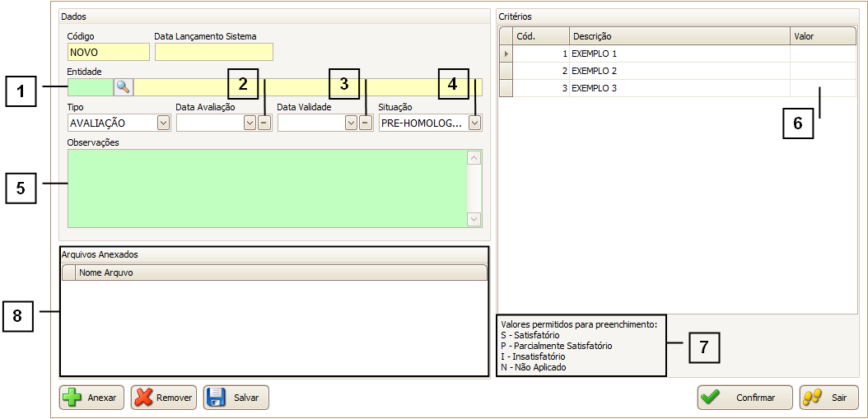The height and width of the screenshot is (419, 868).
Task: Click the Nome Arquivo column header
Action: [x=280, y=272]
